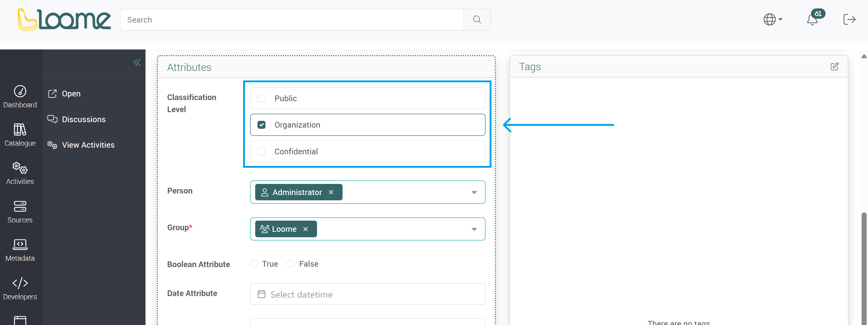
Task: Expand the Person dropdown arrow
Action: click(x=474, y=192)
